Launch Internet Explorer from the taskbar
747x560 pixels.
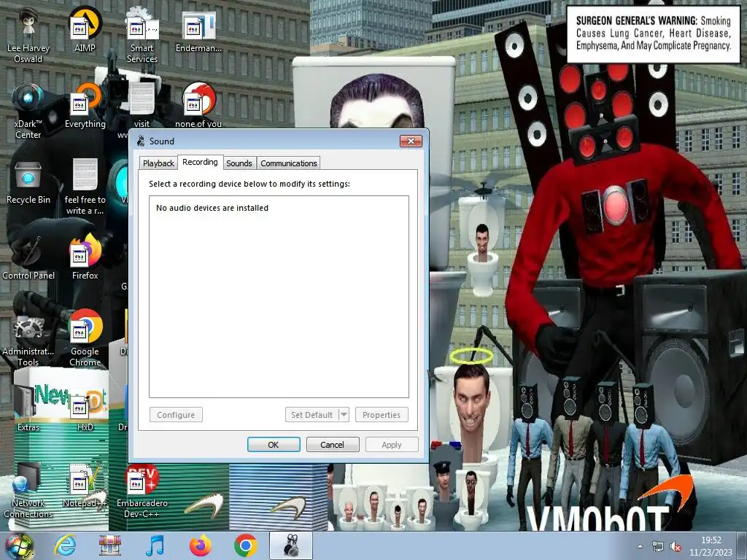pos(65,545)
